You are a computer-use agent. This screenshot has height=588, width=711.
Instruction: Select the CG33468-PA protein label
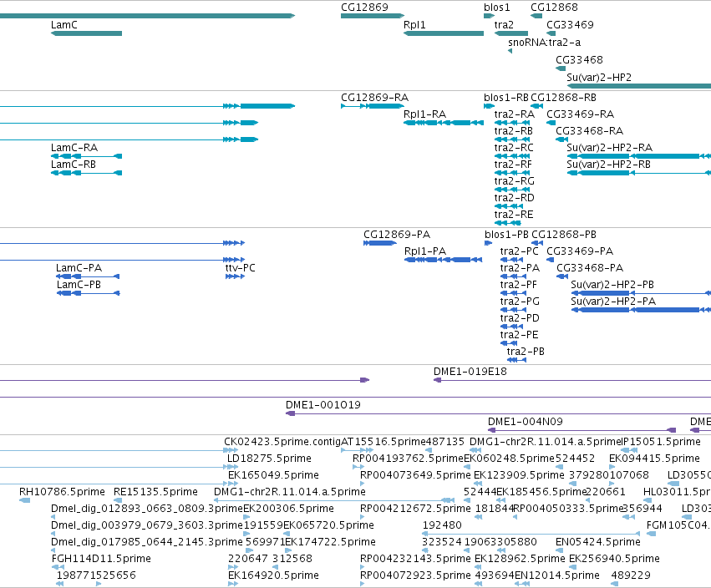tap(590, 268)
